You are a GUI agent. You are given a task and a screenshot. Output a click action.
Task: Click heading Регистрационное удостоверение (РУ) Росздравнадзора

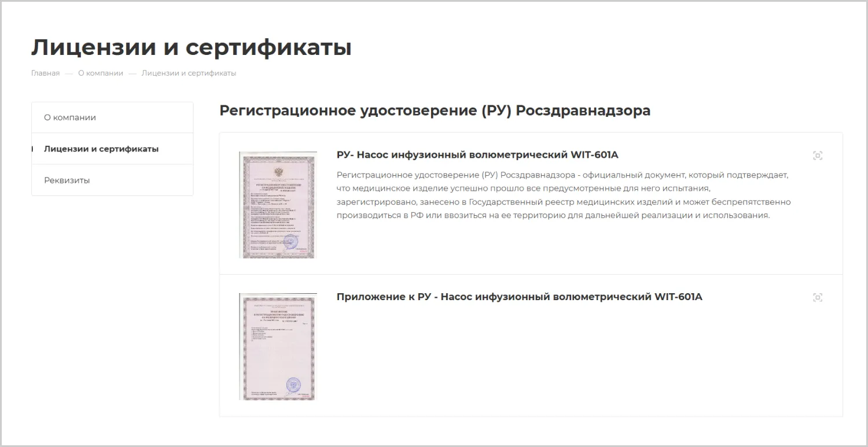(435, 110)
